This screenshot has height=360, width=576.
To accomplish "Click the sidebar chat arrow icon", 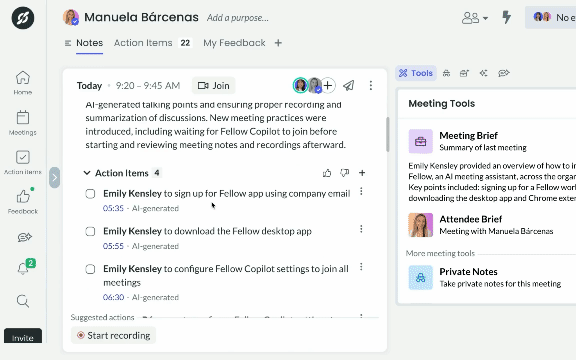I will point(24,237).
